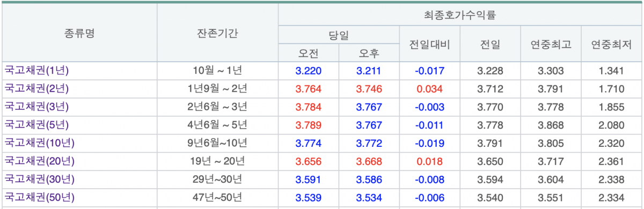The width and height of the screenshot is (644, 209).
Task: Click the afternoon yield 3.668
Action: pos(369,161)
